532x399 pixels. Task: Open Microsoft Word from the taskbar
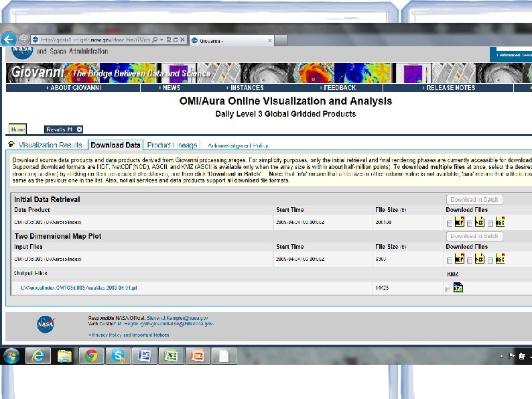point(144,356)
